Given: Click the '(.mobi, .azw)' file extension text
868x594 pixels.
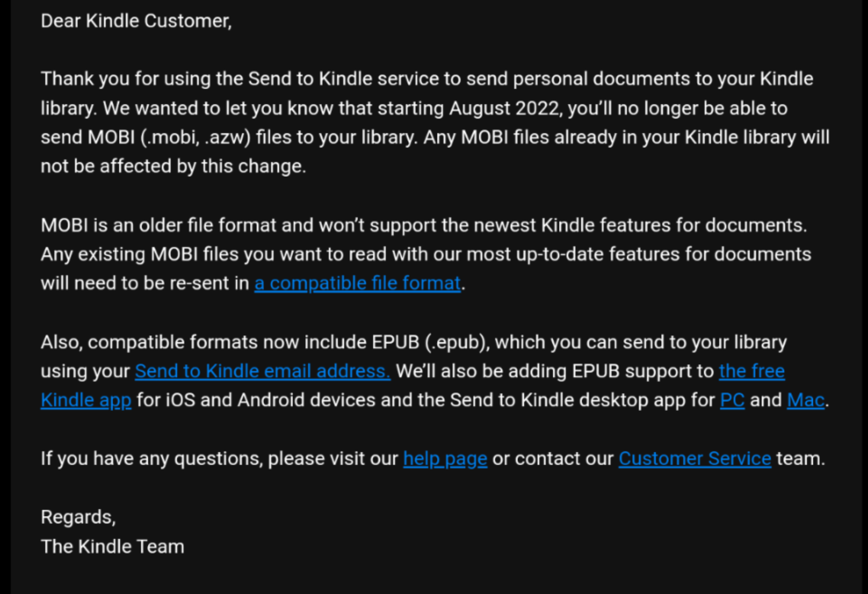Looking at the screenshot, I should point(195,137).
